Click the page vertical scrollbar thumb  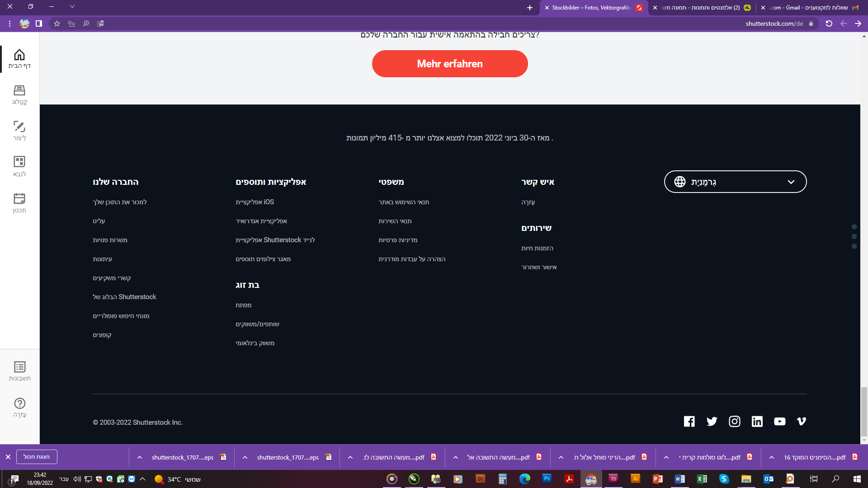[864, 411]
